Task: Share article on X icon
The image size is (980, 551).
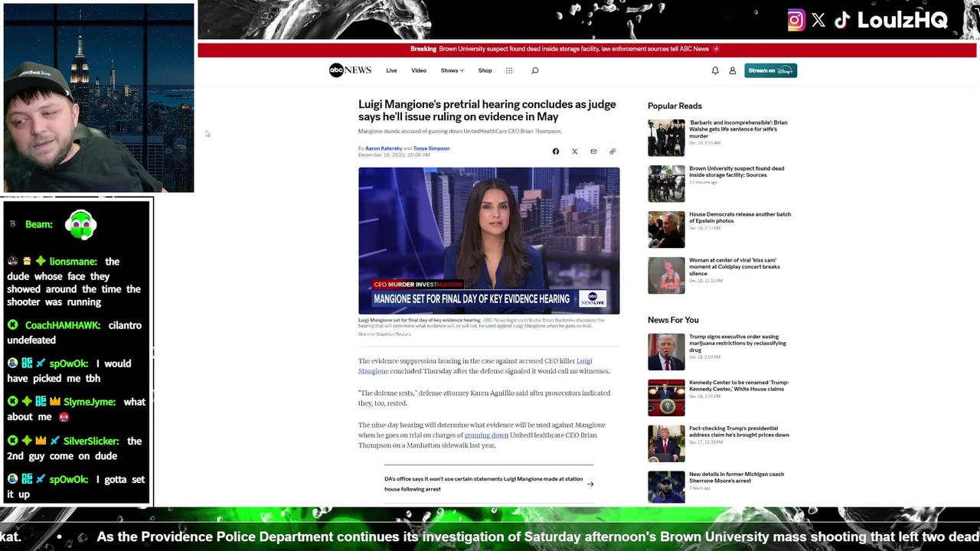Action: [x=575, y=152]
